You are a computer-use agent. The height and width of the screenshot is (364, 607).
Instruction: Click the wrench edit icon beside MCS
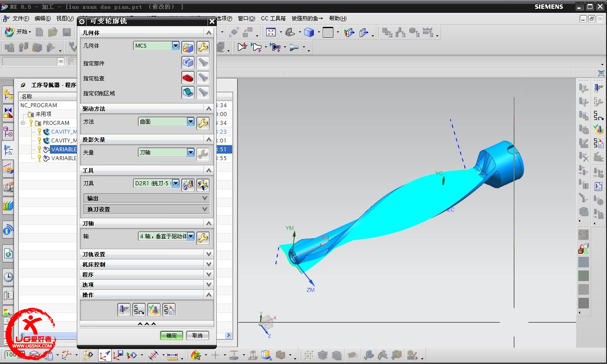pyautogui.click(x=203, y=47)
